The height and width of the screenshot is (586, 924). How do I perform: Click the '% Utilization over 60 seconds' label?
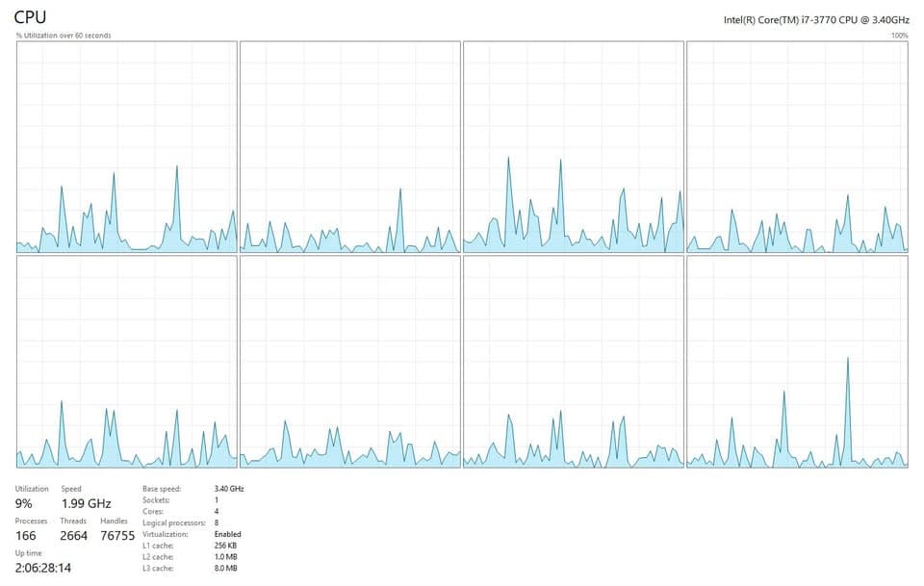click(x=64, y=36)
